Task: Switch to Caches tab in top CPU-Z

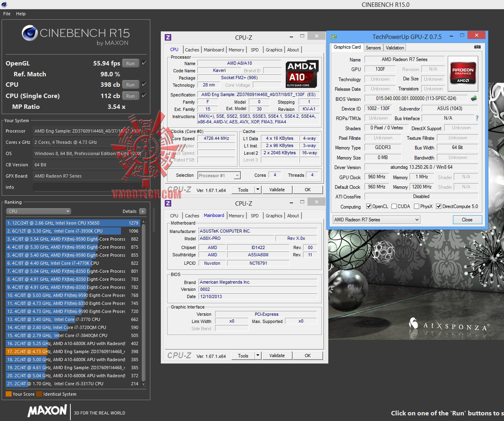Action: click(x=192, y=50)
